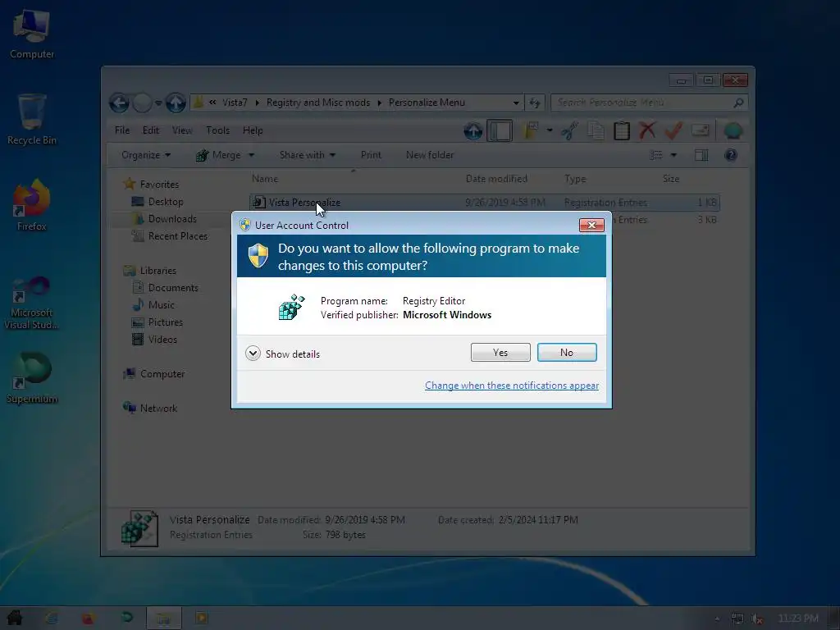Sort by the Name column header
This screenshot has width=840, height=630.
click(x=265, y=178)
